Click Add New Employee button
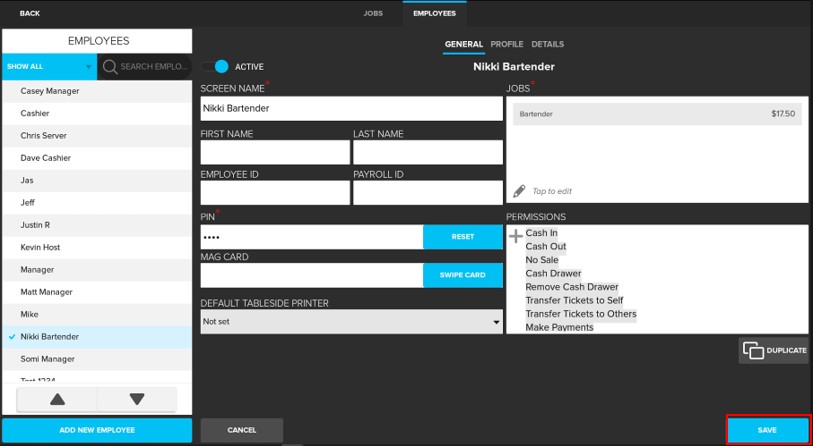This screenshot has height=446, width=813. click(x=96, y=430)
